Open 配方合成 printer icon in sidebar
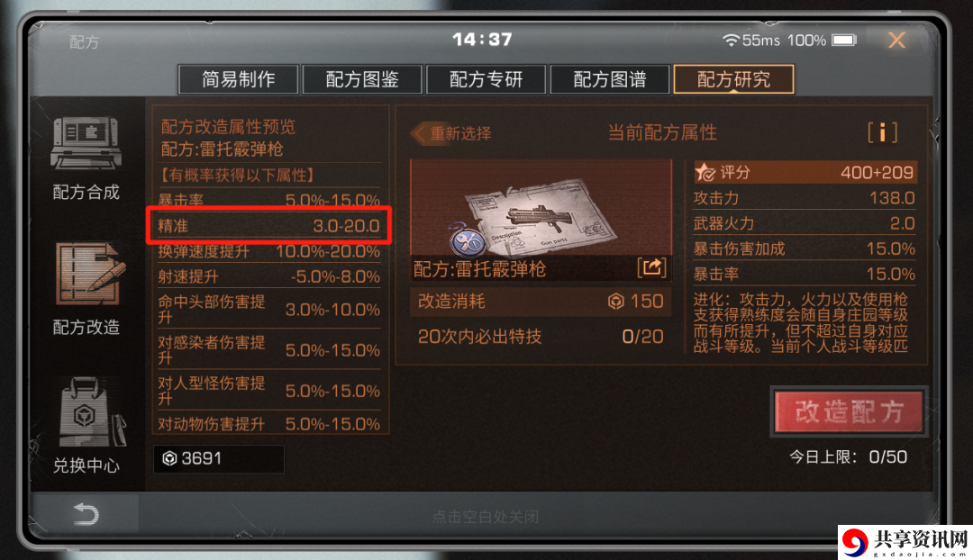Viewport: 973px width, 560px height. point(86,143)
